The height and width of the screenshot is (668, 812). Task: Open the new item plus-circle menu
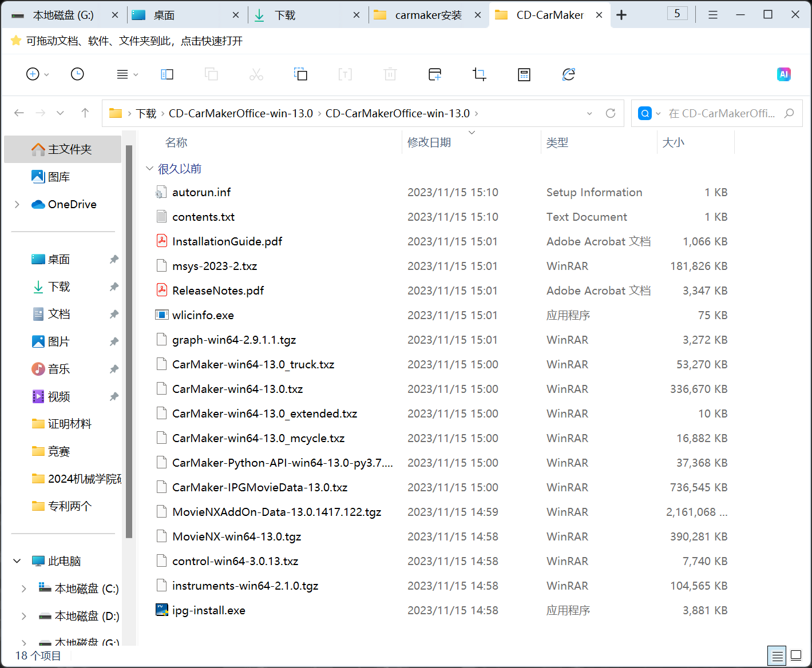point(38,74)
